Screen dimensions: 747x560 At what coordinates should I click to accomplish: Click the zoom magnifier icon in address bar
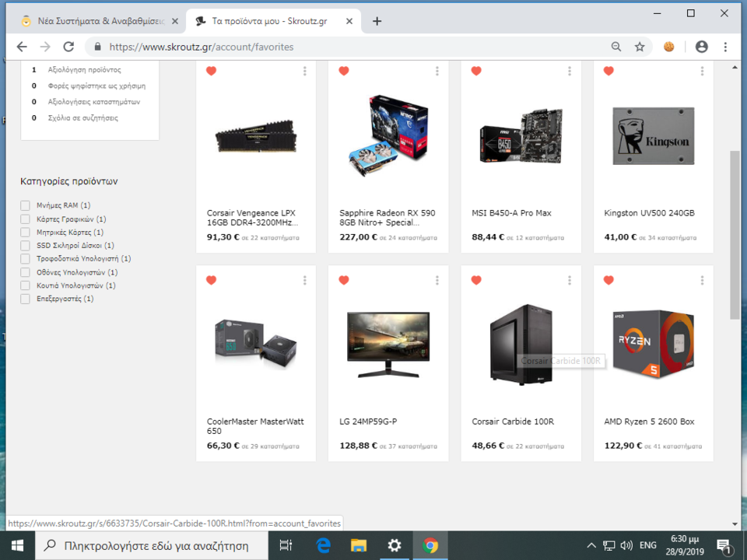(616, 47)
